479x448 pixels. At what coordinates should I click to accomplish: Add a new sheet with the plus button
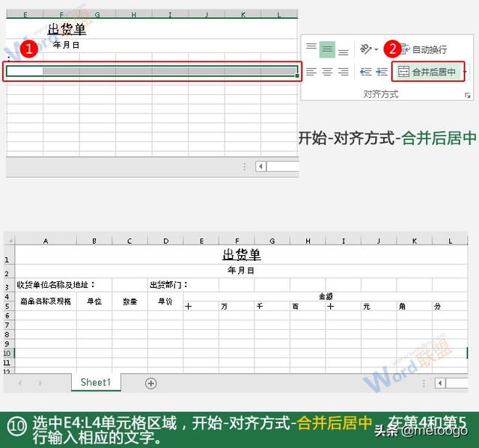(151, 383)
